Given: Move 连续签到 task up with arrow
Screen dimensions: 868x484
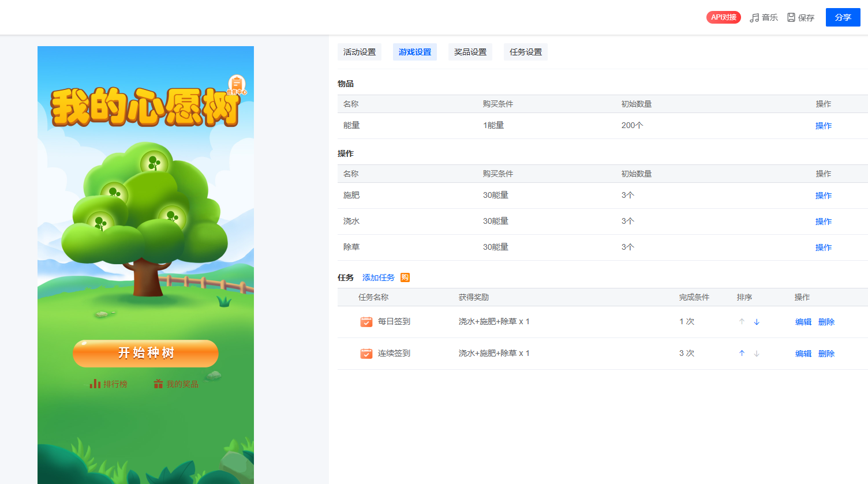Looking at the screenshot, I should coord(742,354).
